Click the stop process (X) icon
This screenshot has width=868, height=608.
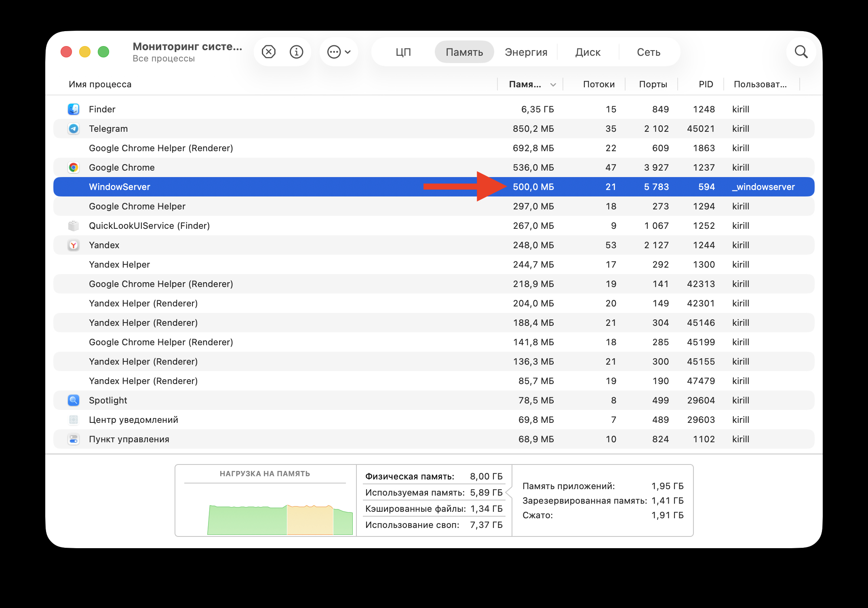click(x=268, y=51)
